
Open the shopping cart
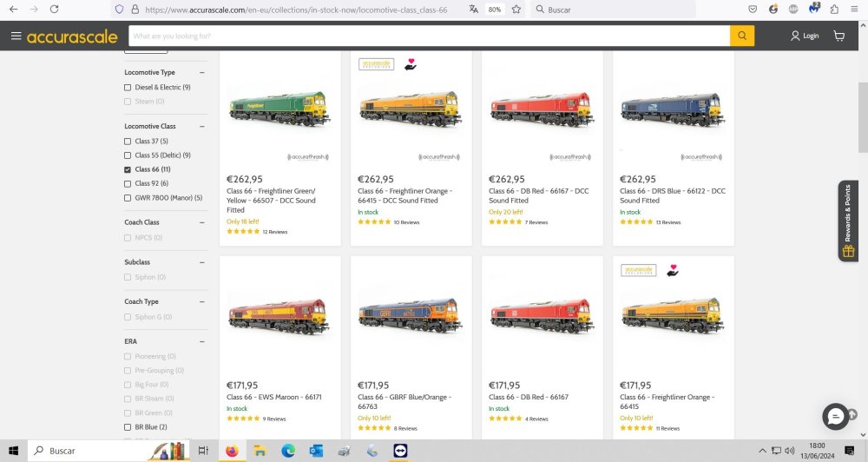point(839,36)
